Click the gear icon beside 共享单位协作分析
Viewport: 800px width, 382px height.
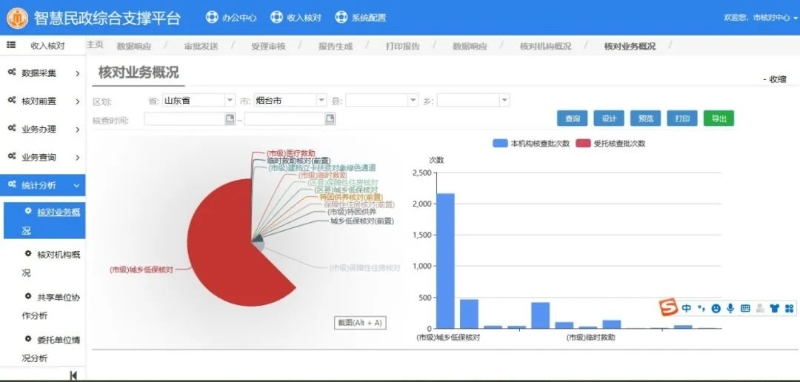(x=28, y=296)
